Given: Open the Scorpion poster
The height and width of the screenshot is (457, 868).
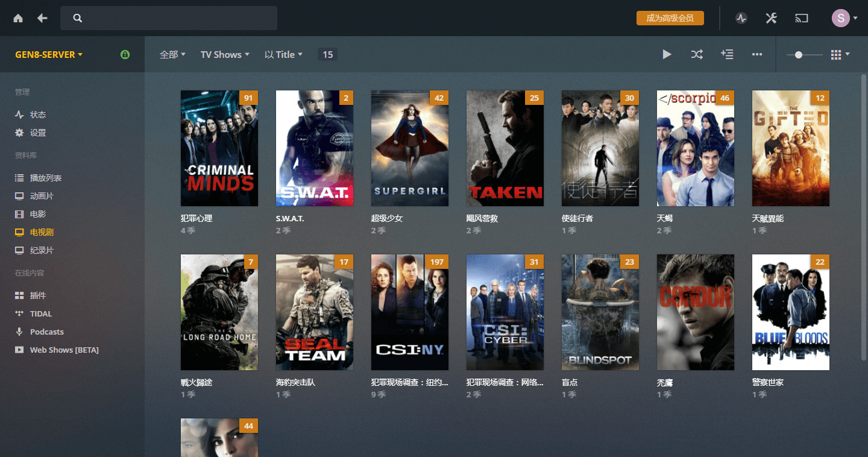Looking at the screenshot, I should pos(696,148).
